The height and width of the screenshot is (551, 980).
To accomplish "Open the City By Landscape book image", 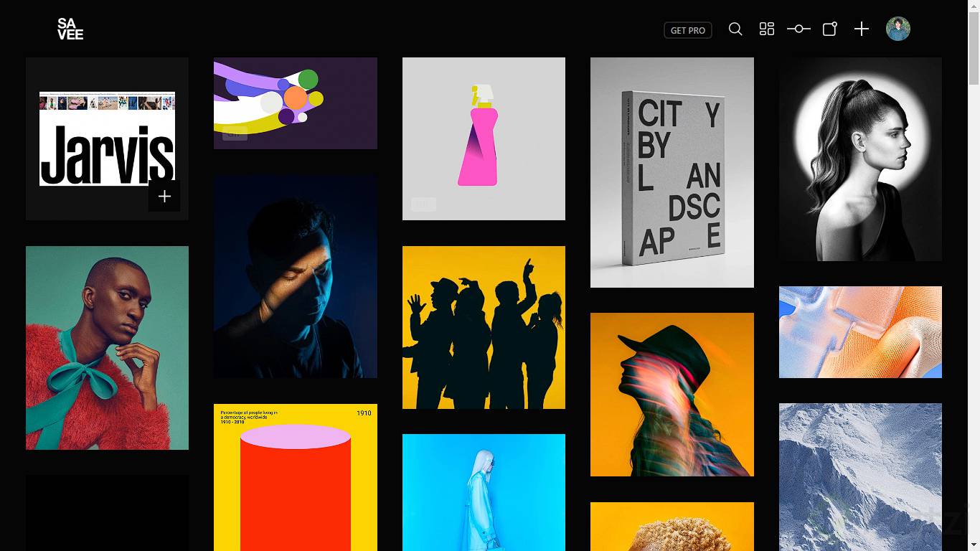I will pos(672,172).
